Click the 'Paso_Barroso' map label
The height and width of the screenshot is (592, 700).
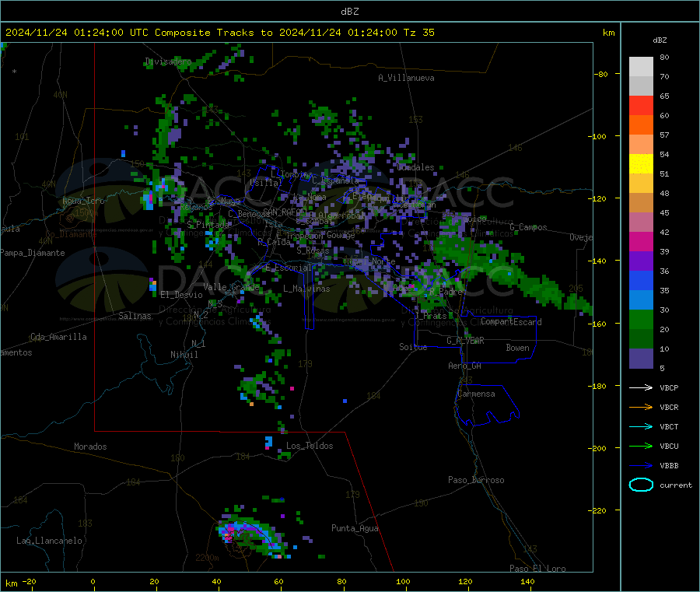point(476,480)
